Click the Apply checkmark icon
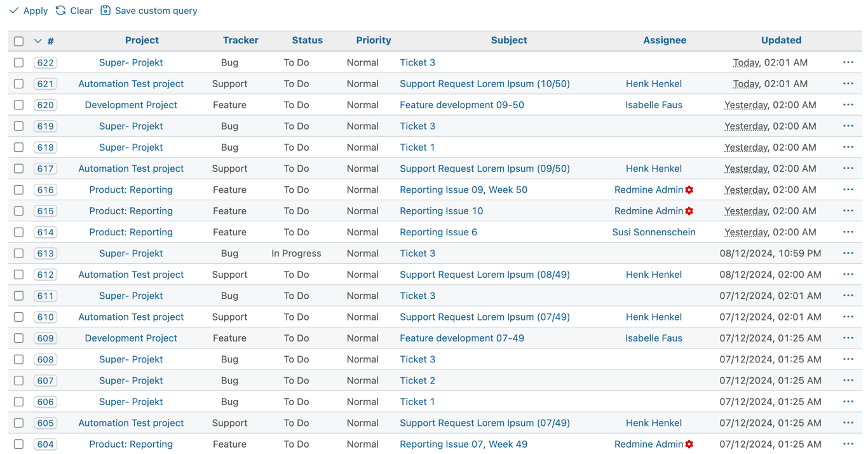The image size is (868, 454). 14,10
